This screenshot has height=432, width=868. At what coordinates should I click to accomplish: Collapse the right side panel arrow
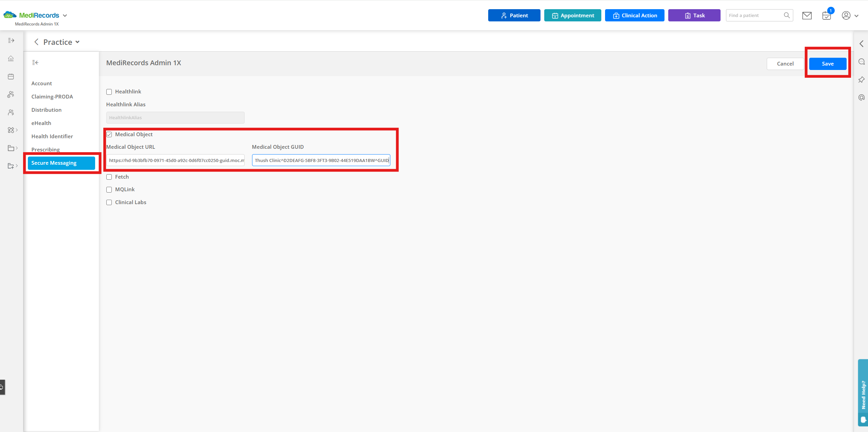(861, 43)
